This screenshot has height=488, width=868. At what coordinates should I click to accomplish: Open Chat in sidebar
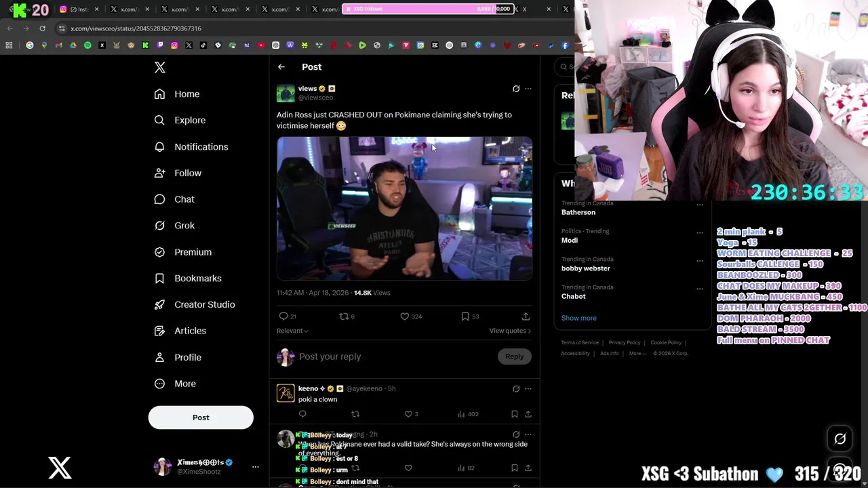click(174, 199)
